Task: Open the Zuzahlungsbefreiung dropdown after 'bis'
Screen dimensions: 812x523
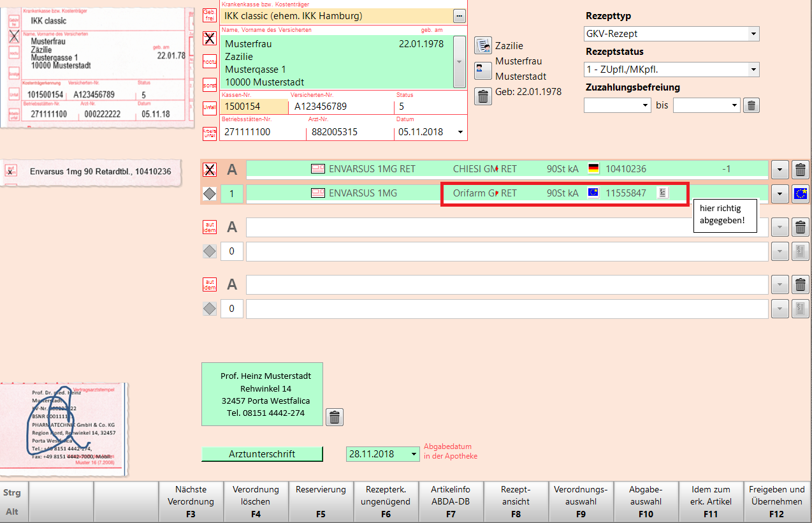Action: (x=734, y=105)
